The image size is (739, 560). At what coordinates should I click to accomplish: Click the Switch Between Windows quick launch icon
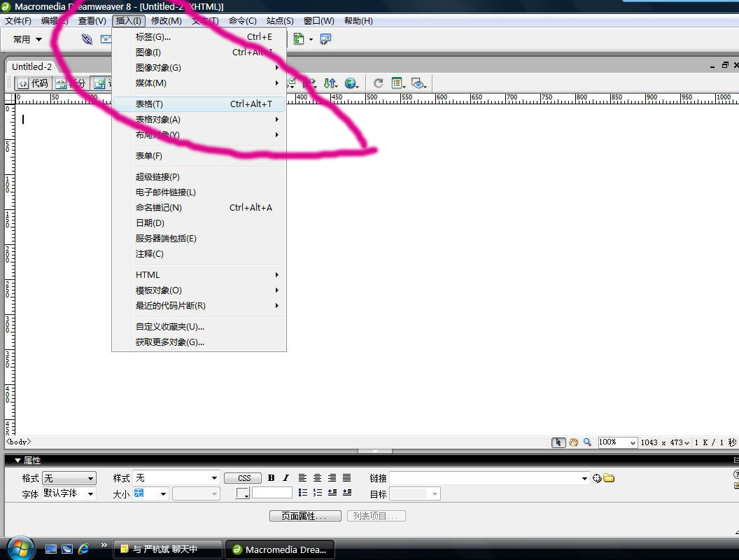[x=67, y=549]
